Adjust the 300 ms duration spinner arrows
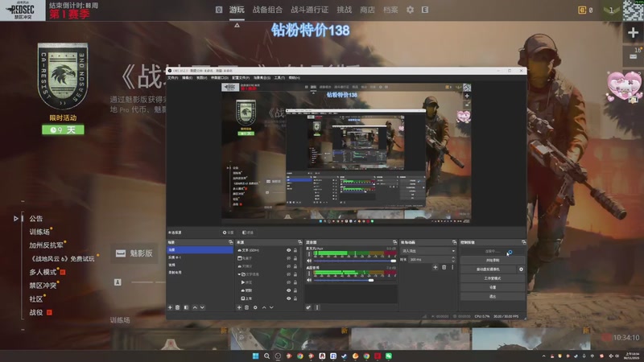Screen dimensions: 644x362 point(453,259)
